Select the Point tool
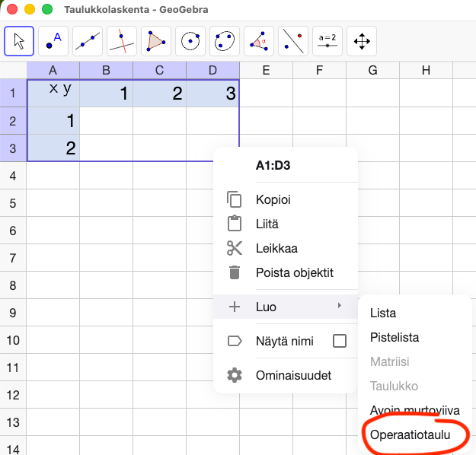 tap(53, 41)
